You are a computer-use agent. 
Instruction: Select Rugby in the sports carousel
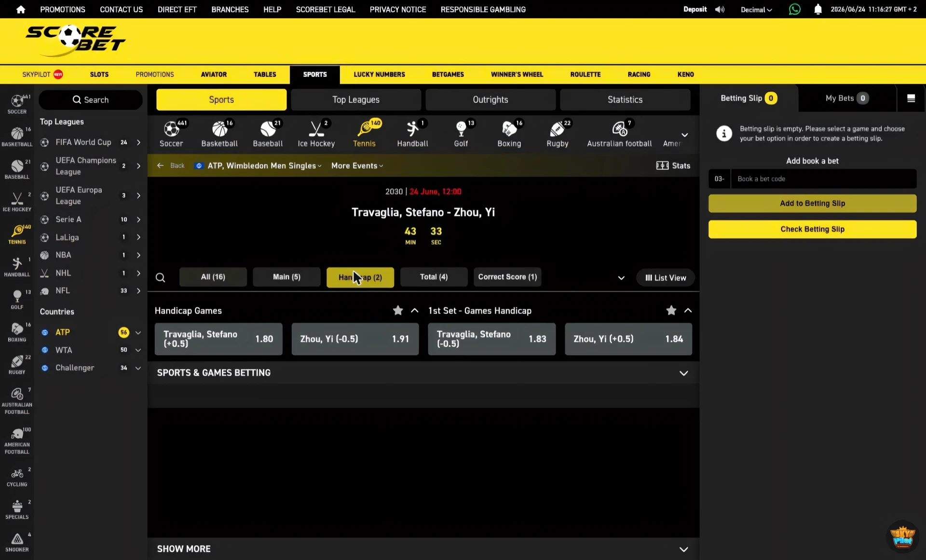click(558, 134)
